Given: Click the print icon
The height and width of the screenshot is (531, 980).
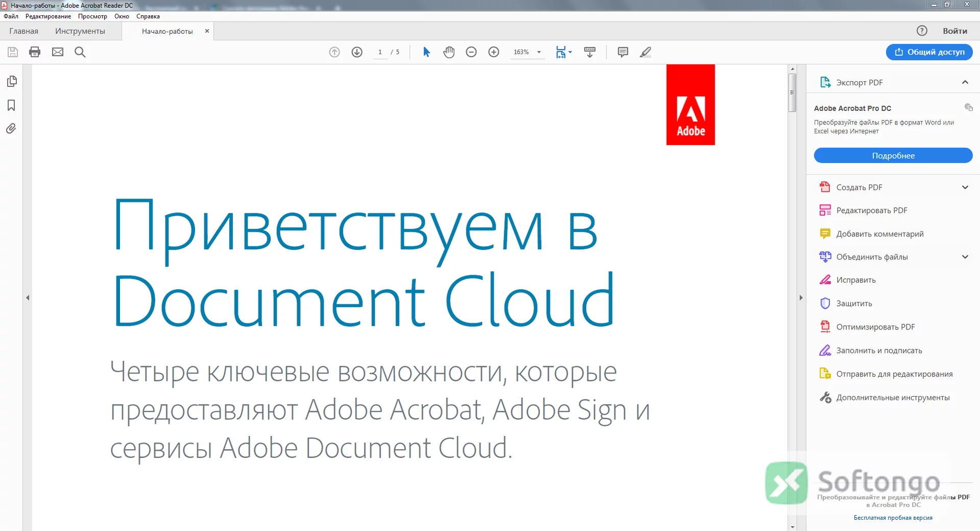Looking at the screenshot, I should click(35, 52).
